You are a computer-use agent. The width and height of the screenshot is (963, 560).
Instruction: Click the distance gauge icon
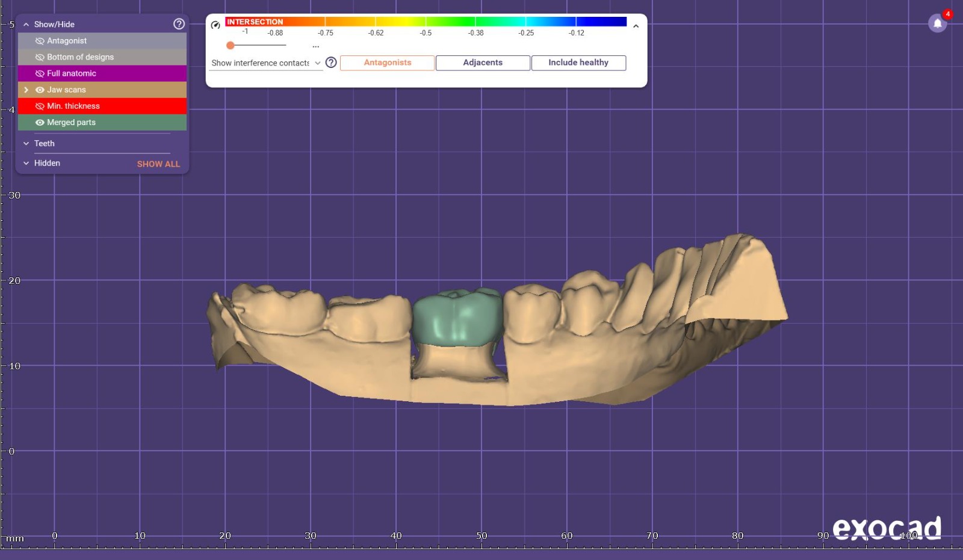pyautogui.click(x=215, y=25)
